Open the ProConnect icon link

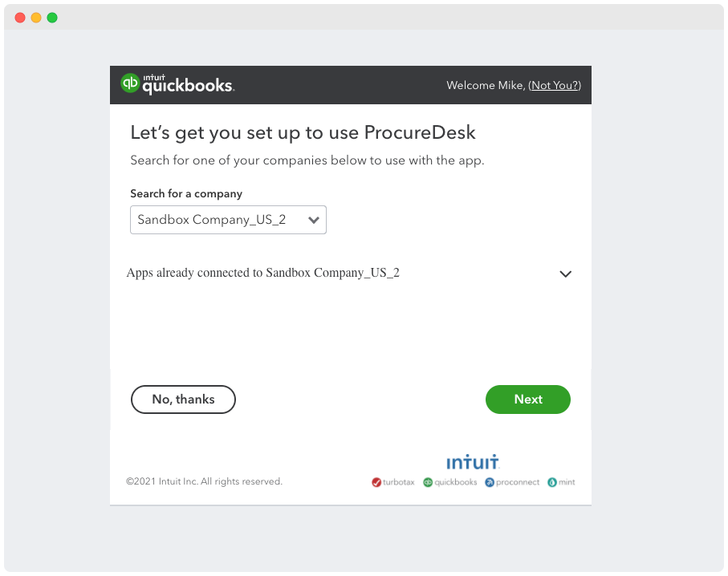tap(489, 481)
